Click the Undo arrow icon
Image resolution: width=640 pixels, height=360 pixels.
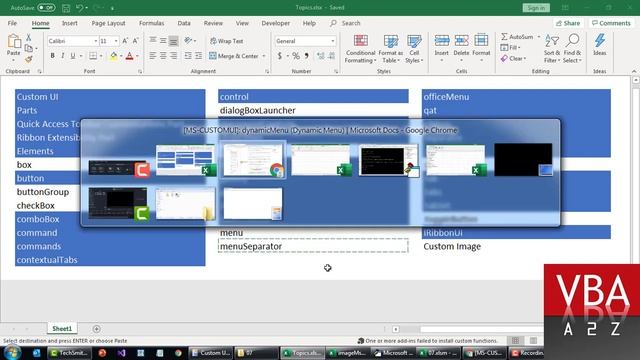click(x=80, y=8)
